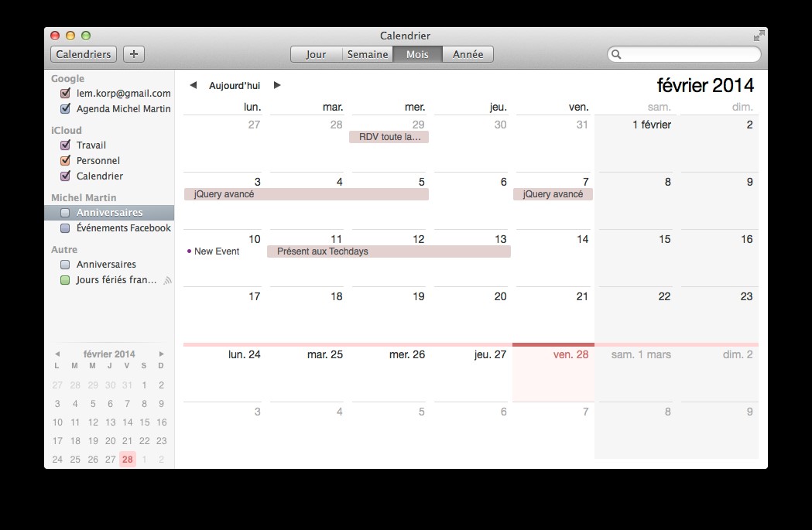
Task: Switch to Semaine view
Action: 367,54
